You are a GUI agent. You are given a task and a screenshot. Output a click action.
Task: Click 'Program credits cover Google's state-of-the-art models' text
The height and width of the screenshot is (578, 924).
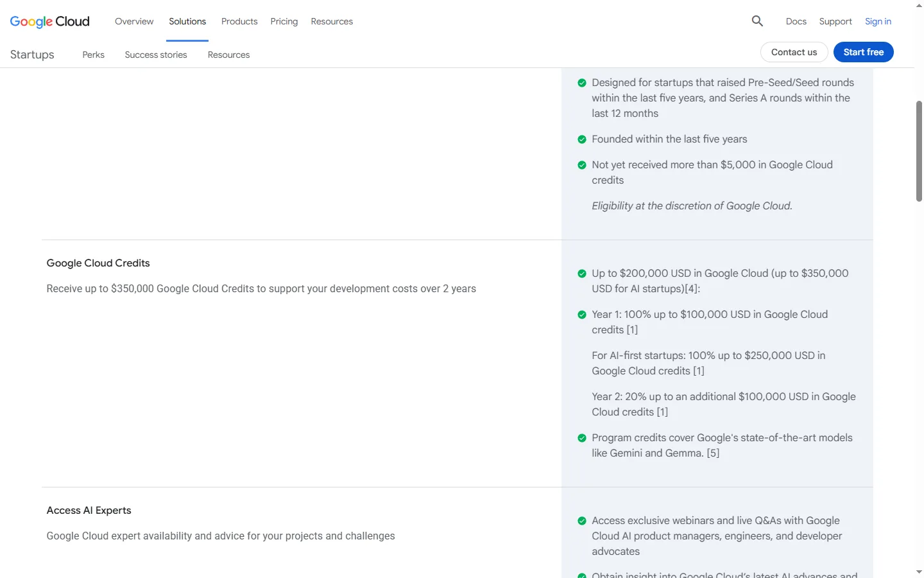tap(722, 446)
